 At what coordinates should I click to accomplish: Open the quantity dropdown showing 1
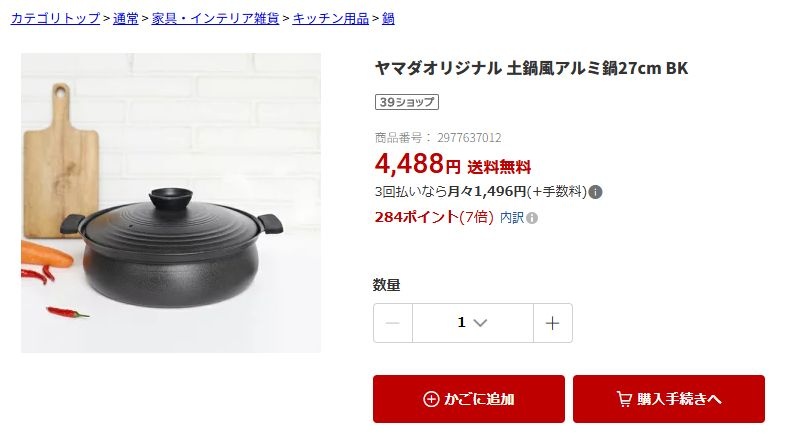(x=472, y=323)
